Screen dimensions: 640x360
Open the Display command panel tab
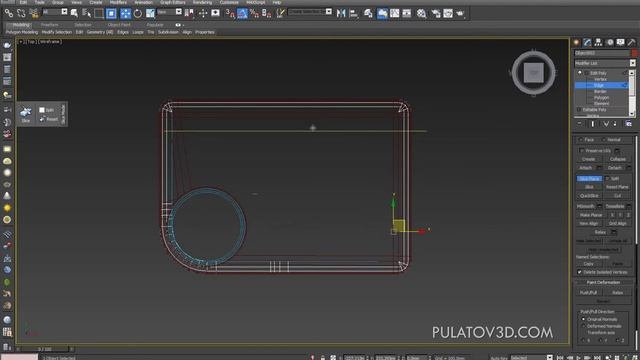click(x=620, y=42)
